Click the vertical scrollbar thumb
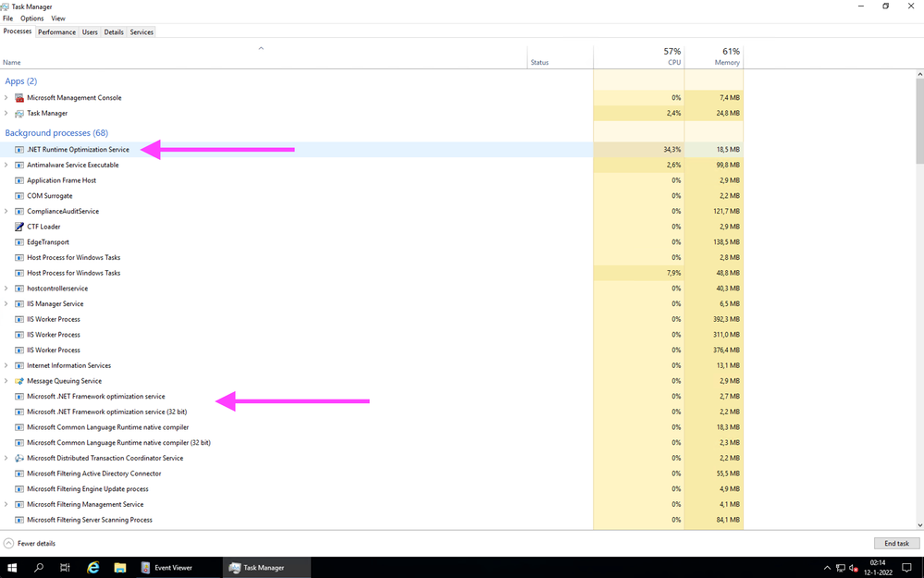This screenshot has width=924, height=578. click(x=920, y=121)
